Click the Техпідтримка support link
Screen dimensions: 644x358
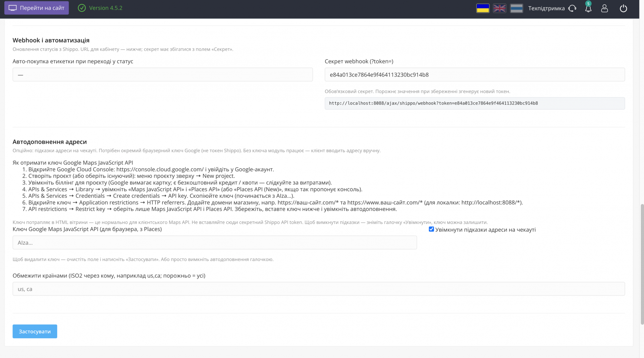pos(546,8)
